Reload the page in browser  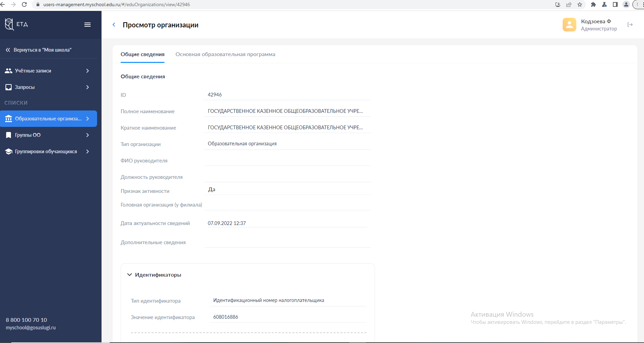tap(24, 4)
